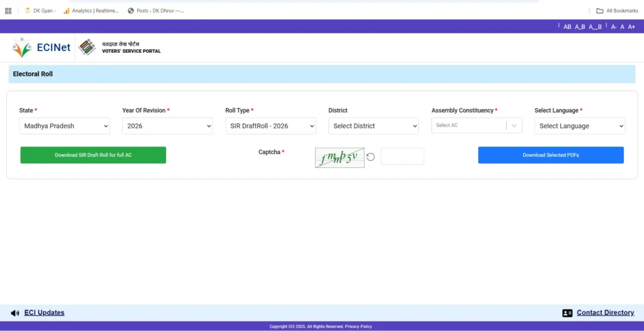Image resolution: width=644 pixels, height=331 pixels.
Task: Expand the Year Of Revision dropdown
Action: 167,126
